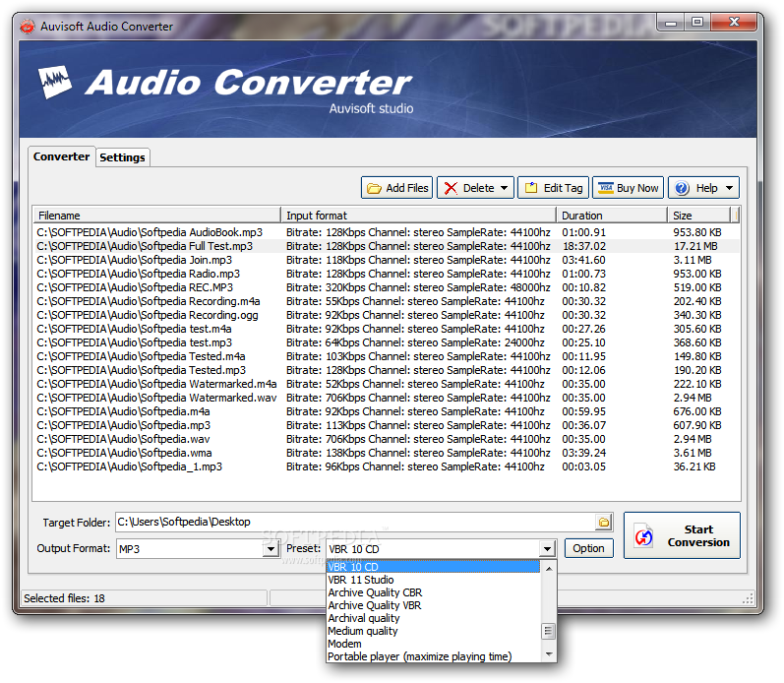
Task: Sort by the Input format column header
Action: 418,216
